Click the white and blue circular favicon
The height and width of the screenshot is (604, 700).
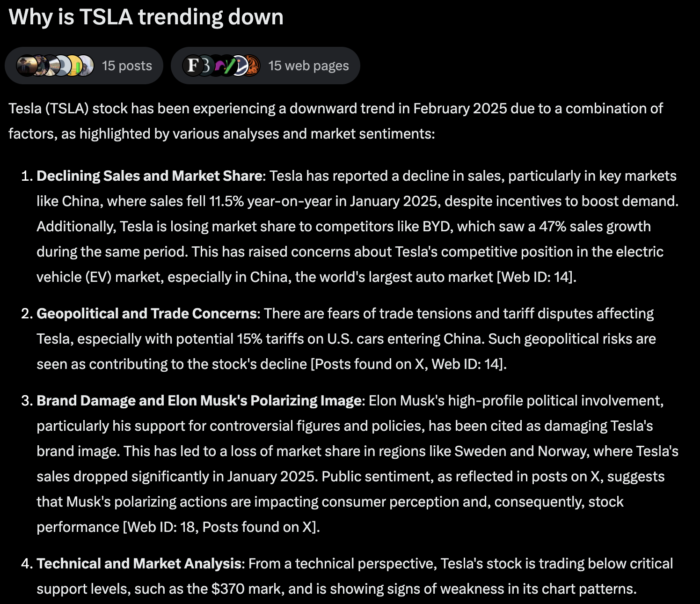point(241,66)
